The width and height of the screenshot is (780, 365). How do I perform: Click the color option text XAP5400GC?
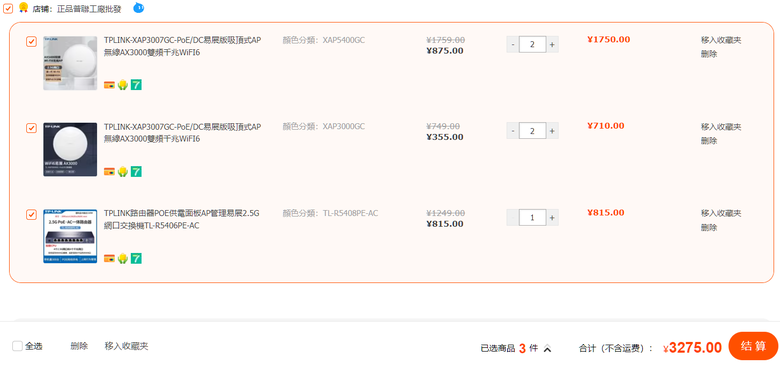(x=344, y=40)
